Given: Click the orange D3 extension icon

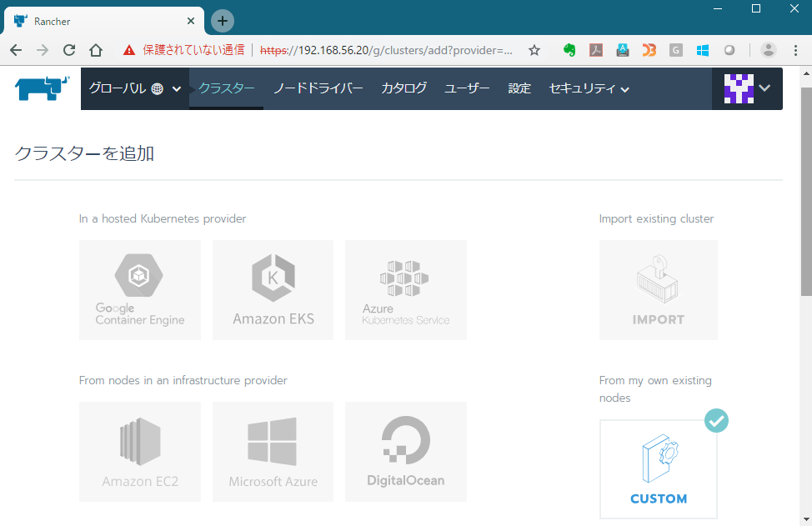Looking at the screenshot, I should pyautogui.click(x=649, y=50).
